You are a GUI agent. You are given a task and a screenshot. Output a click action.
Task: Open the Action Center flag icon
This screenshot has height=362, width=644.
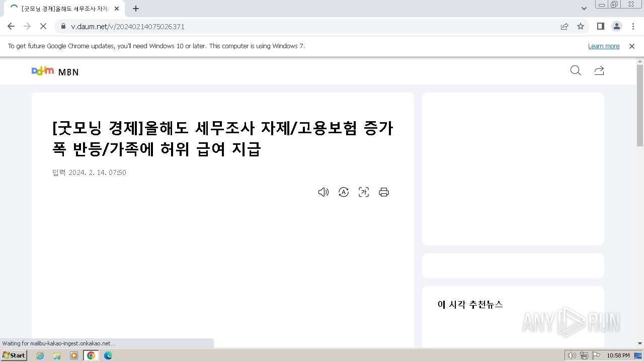click(596, 355)
